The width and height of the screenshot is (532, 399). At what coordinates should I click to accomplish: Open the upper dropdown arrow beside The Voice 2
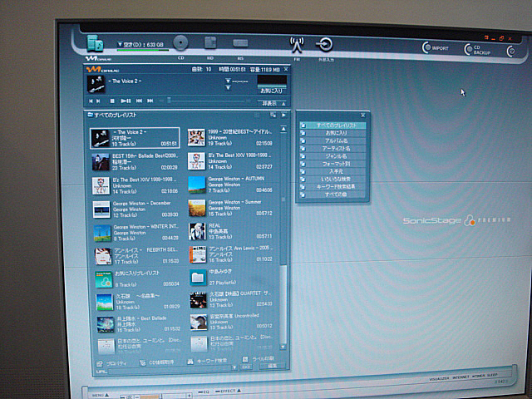(x=228, y=81)
